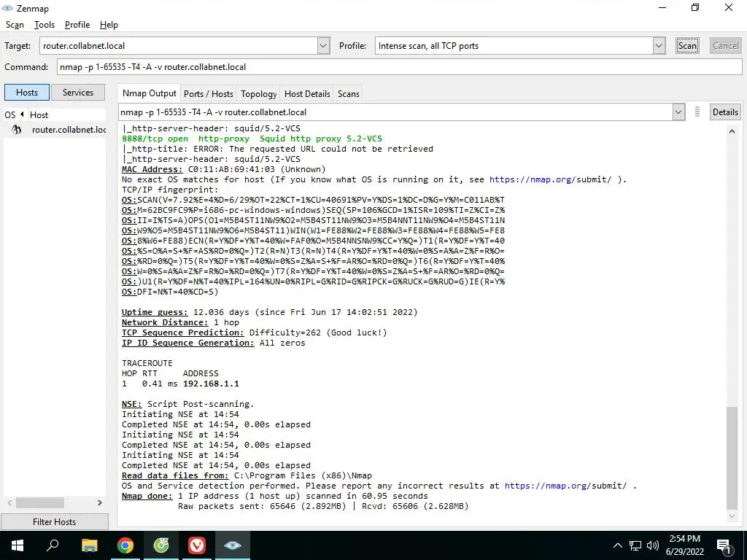Switch to the Host Details tab

point(307,94)
